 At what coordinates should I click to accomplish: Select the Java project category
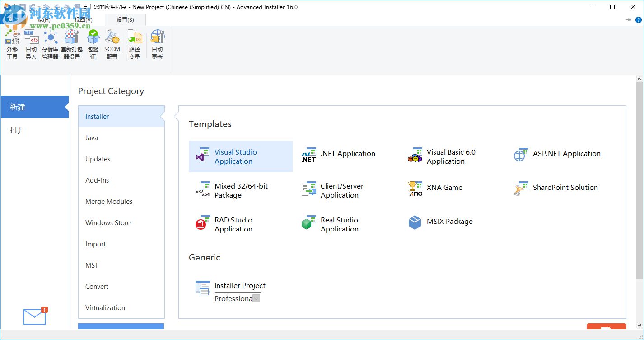(x=91, y=137)
